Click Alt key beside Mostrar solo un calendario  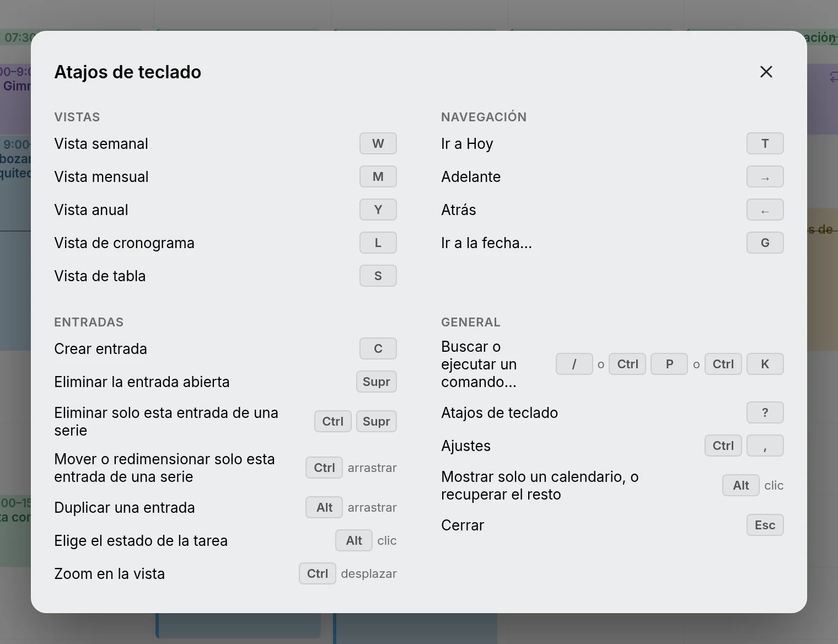click(x=741, y=485)
